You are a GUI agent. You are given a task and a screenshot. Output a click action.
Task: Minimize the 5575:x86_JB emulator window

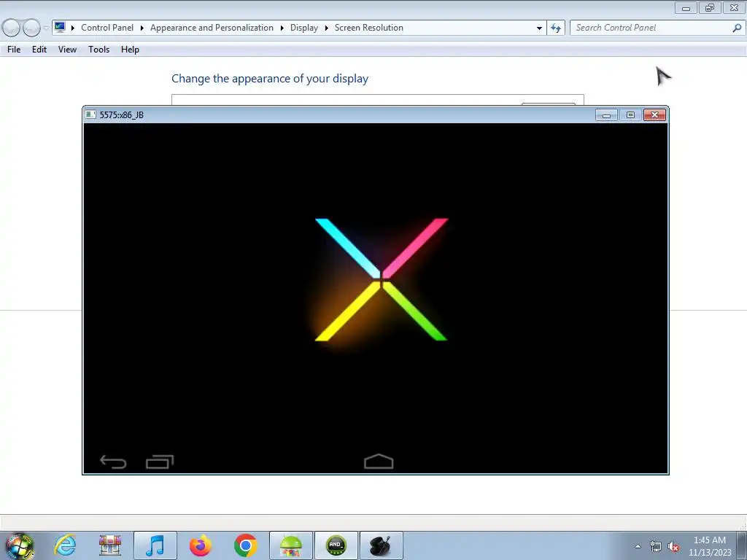(606, 114)
